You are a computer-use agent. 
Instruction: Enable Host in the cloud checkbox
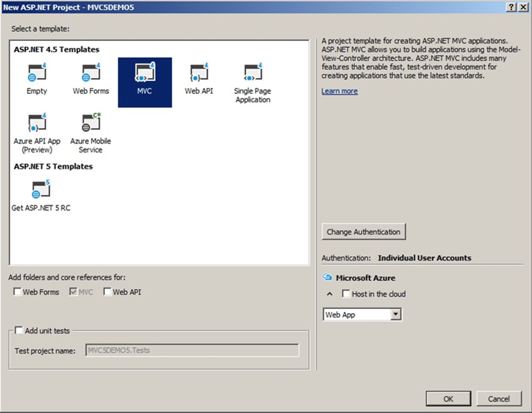pos(346,294)
